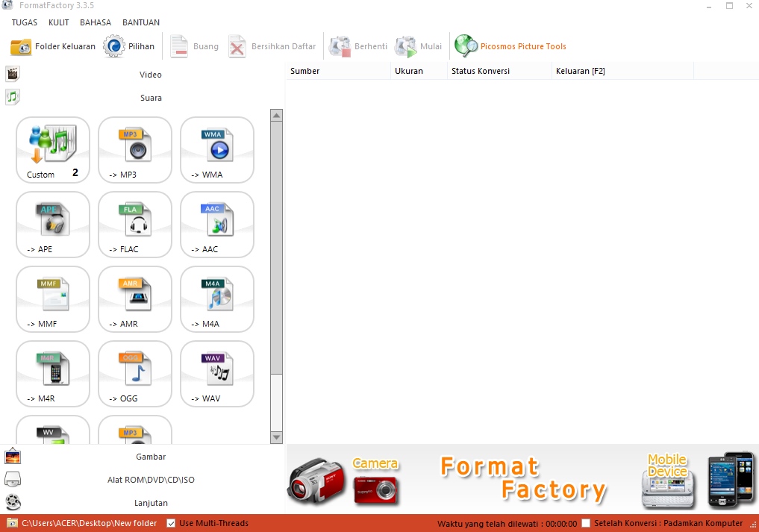Select the Custom audio conversion tile
This screenshot has height=532, width=759.
53,150
